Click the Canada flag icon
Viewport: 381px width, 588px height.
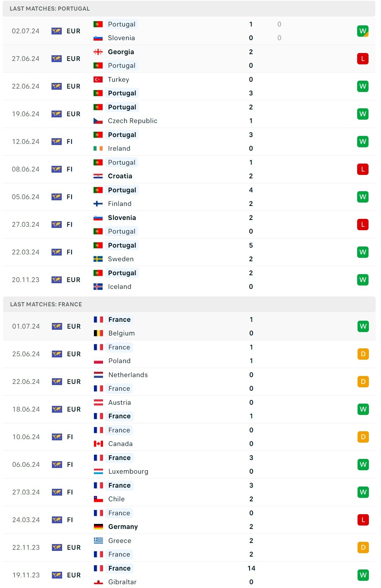(x=98, y=444)
